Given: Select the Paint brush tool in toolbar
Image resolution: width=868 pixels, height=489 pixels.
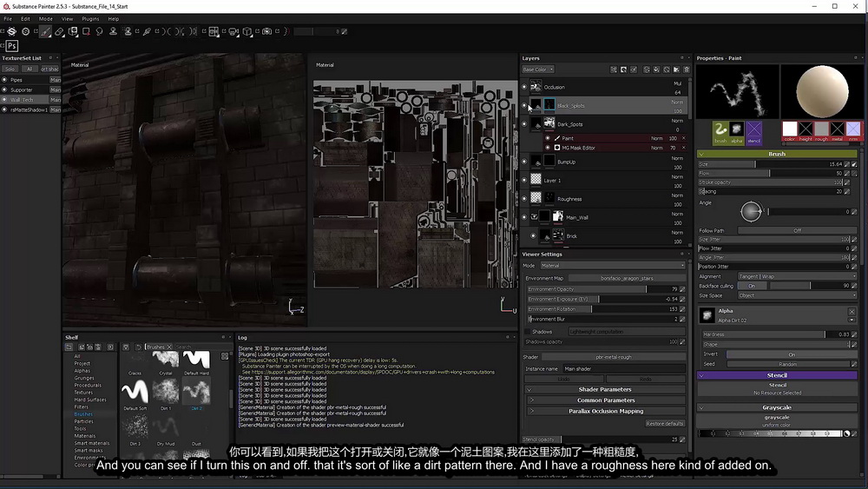Looking at the screenshot, I should click(45, 31).
